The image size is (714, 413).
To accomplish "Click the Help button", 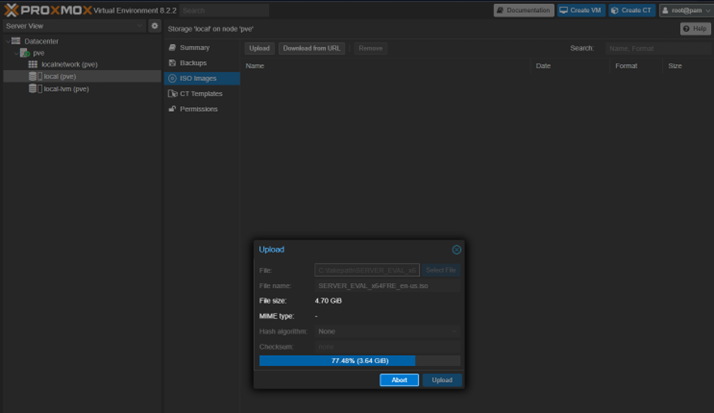I will click(x=695, y=29).
